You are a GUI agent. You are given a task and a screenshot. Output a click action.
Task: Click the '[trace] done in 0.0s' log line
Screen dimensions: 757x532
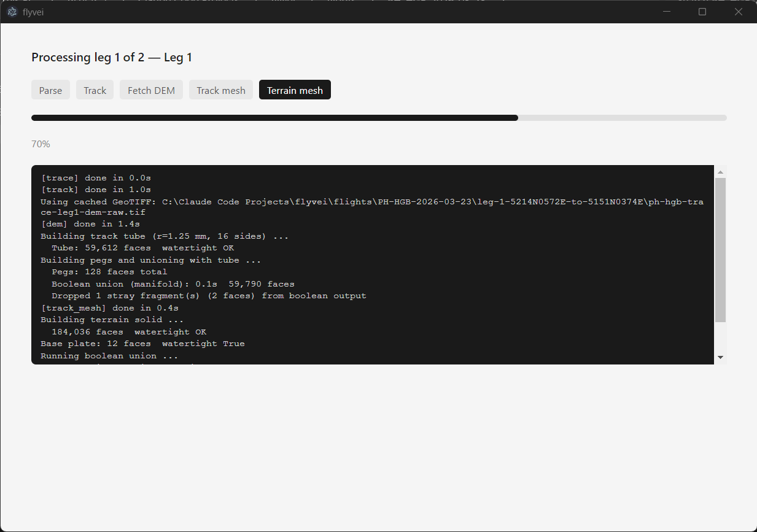(96, 178)
